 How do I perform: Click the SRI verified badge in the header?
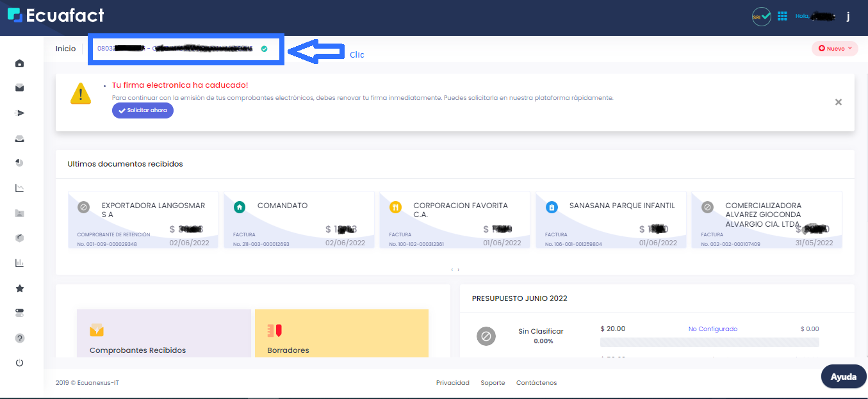(761, 15)
